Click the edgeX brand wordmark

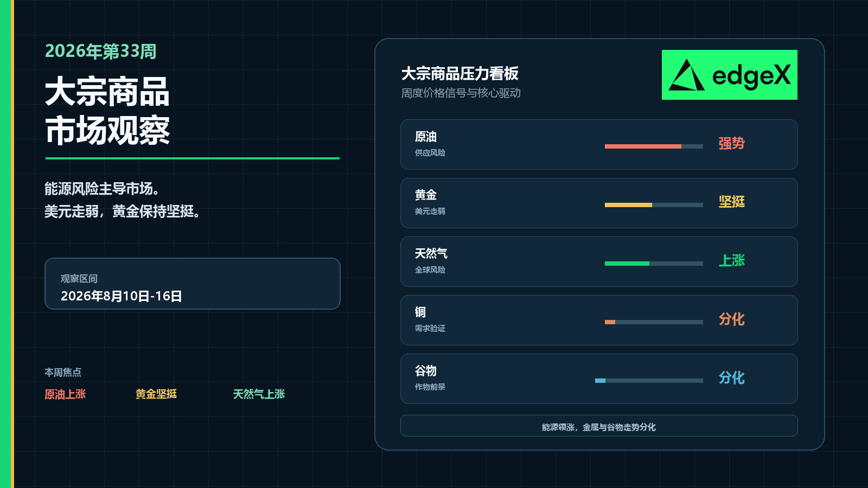point(751,76)
